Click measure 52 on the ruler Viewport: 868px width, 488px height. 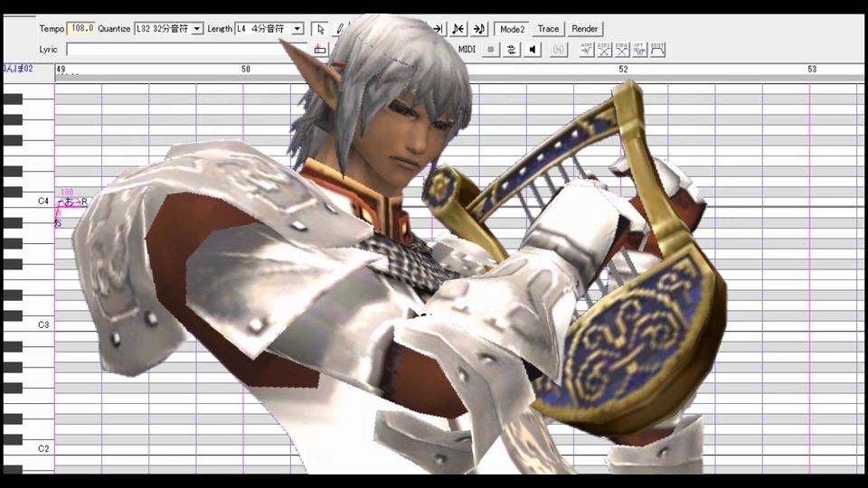pos(623,70)
